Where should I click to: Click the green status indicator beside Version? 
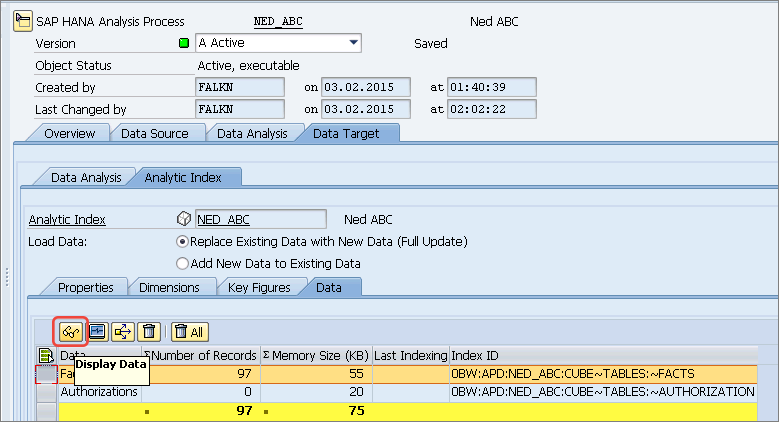pyautogui.click(x=184, y=43)
